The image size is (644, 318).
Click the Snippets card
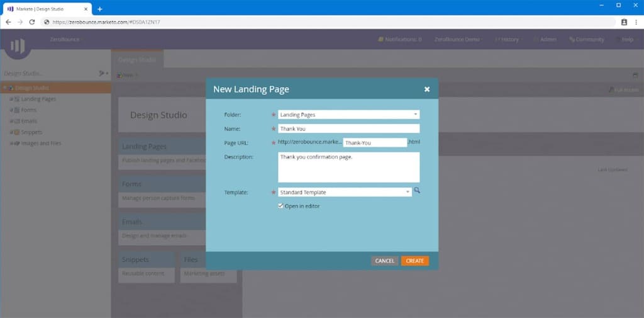click(146, 267)
